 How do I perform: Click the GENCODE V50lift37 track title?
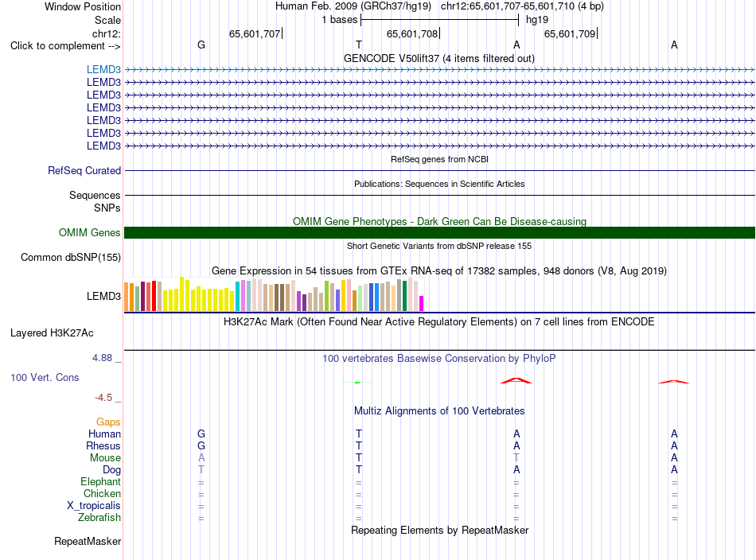coord(438,58)
